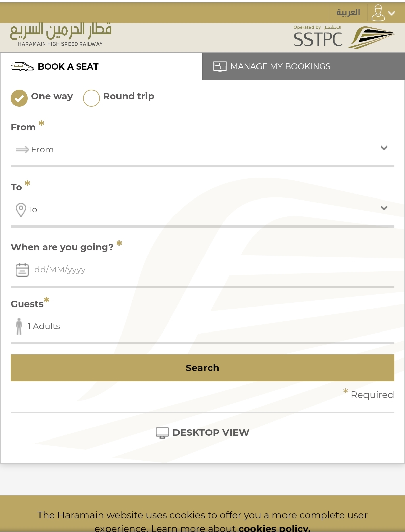The height and width of the screenshot is (532, 405).
Task: Switch to Book a Seat tab
Action: click(101, 66)
